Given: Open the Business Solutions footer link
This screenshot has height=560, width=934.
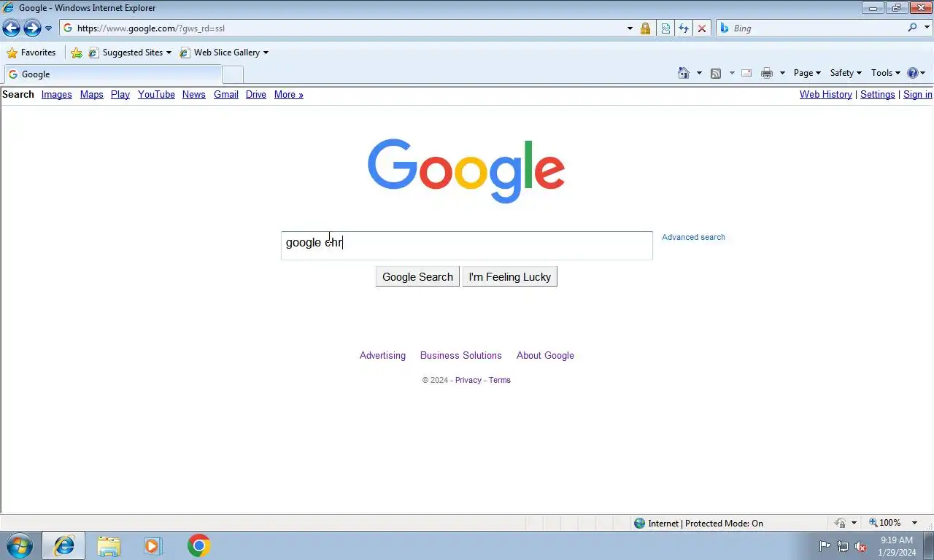Looking at the screenshot, I should (x=461, y=356).
